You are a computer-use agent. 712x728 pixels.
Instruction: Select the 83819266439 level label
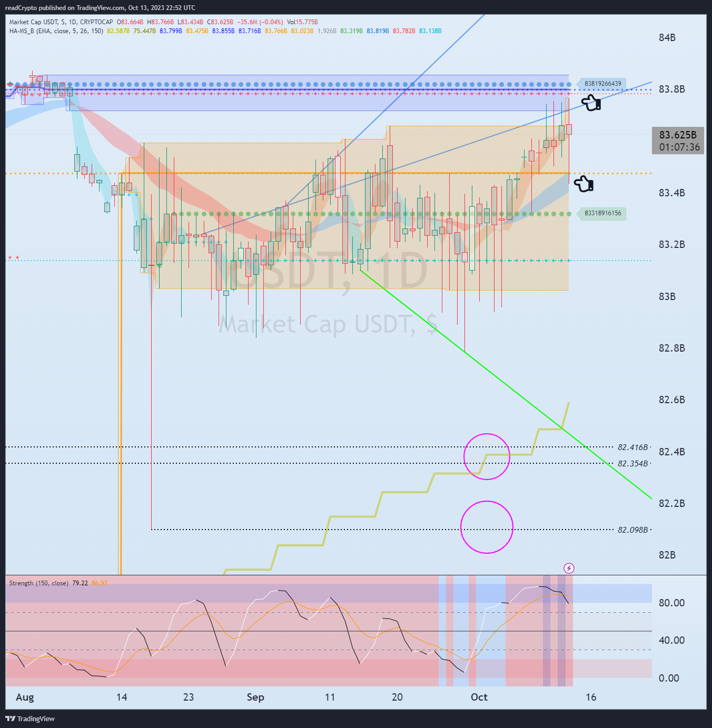(x=602, y=84)
